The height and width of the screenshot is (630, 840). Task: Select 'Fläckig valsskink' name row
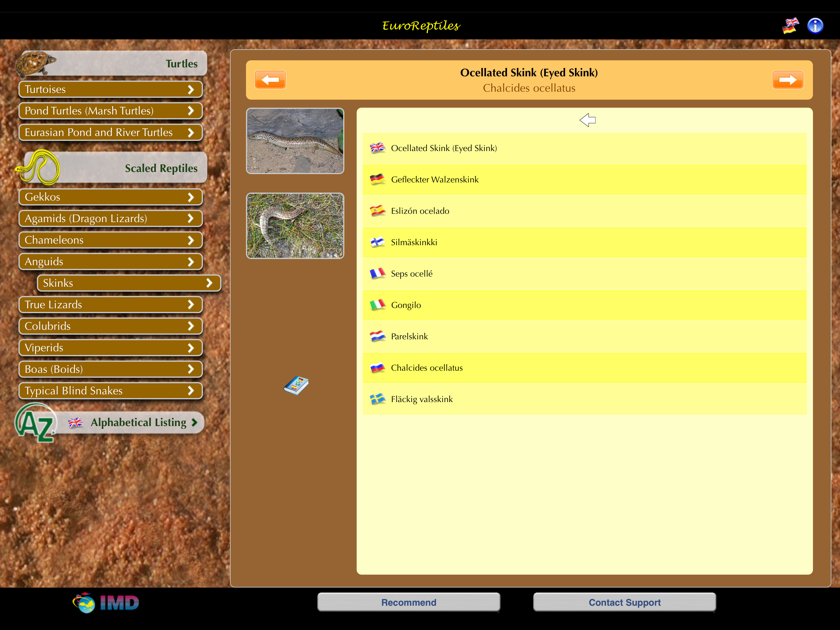[584, 399]
